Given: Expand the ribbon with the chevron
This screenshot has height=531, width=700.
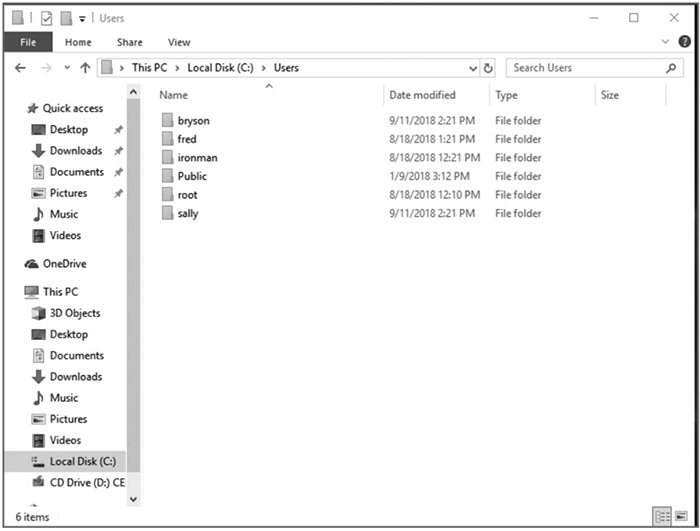Looking at the screenshot, I should click(666, 42).
